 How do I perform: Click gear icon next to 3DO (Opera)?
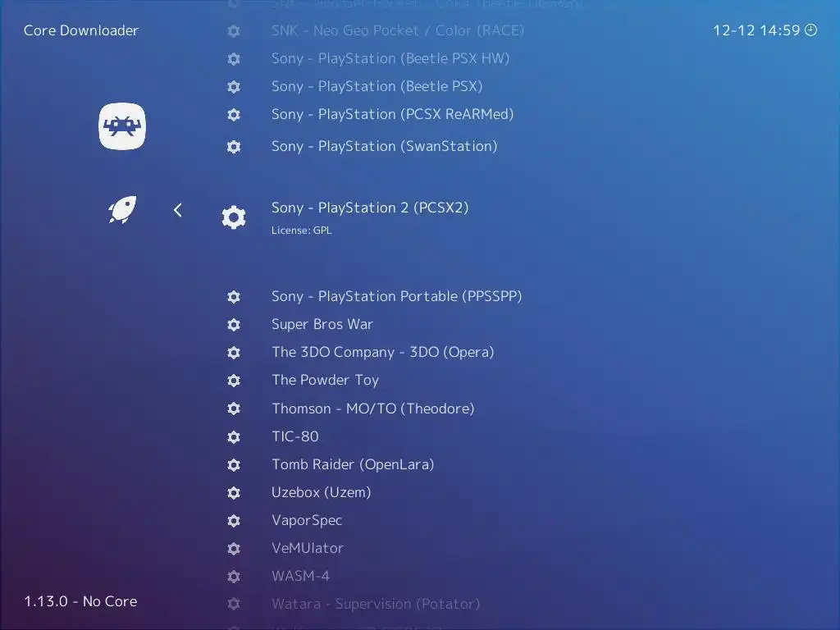[234, 353]
